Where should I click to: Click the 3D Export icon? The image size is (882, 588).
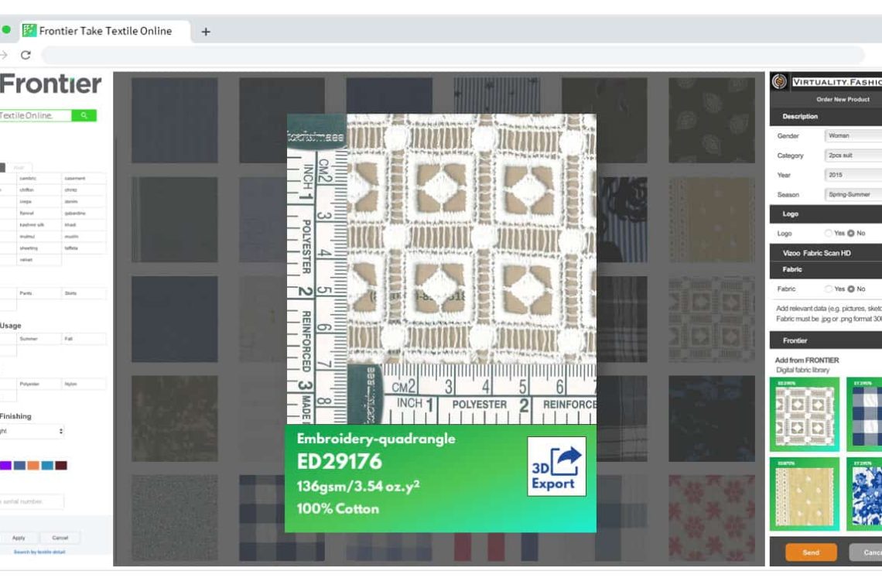[x=556, y=466]
